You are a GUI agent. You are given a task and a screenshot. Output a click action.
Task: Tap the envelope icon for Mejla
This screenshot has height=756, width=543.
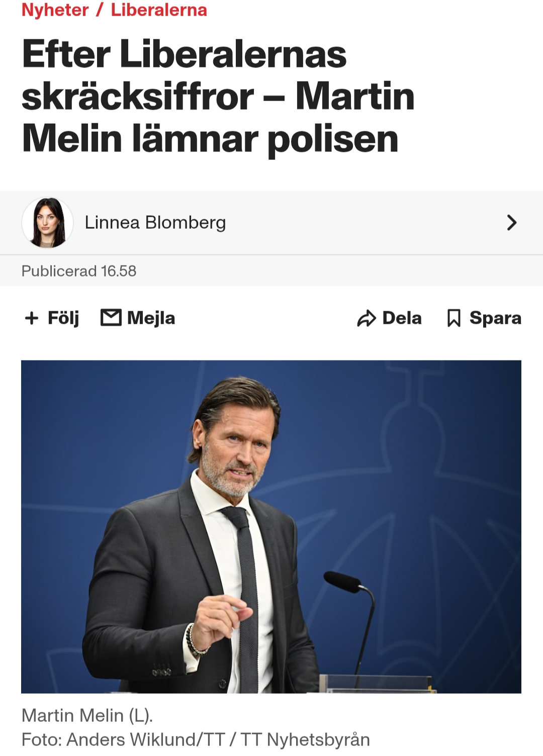[x=111, y=318]
